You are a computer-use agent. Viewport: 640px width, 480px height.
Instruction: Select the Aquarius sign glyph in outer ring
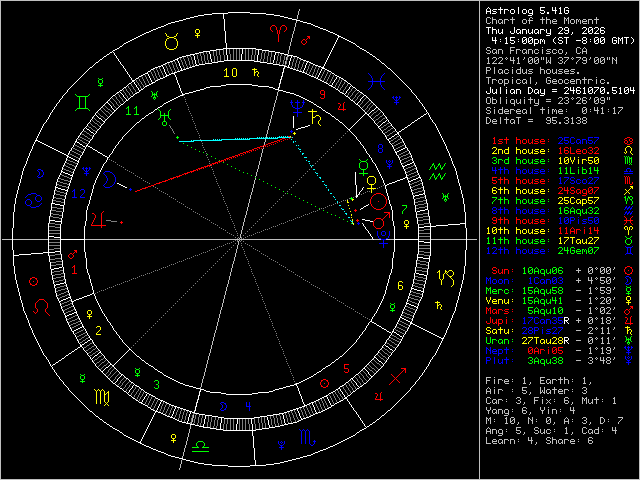click(x=438, y=171)
